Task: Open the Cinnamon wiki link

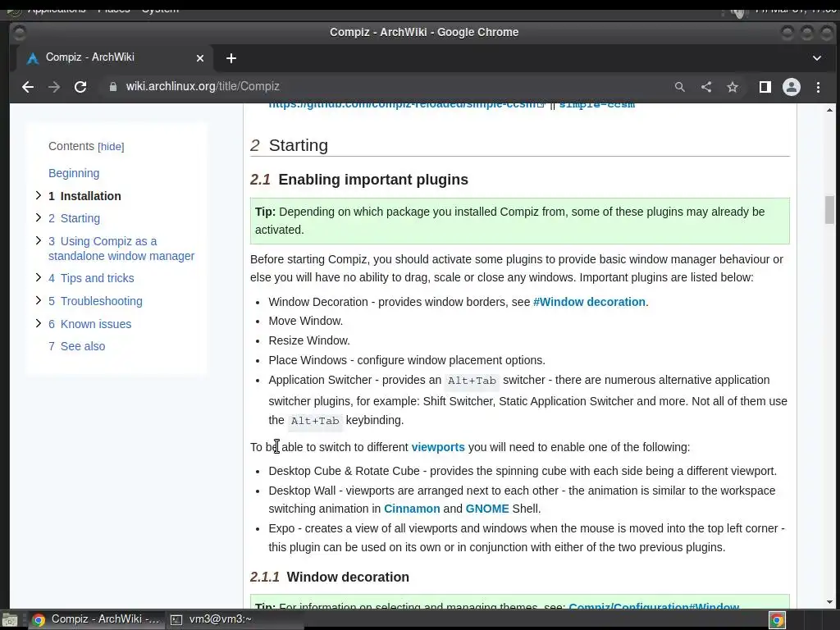Action: click(412, 509)
